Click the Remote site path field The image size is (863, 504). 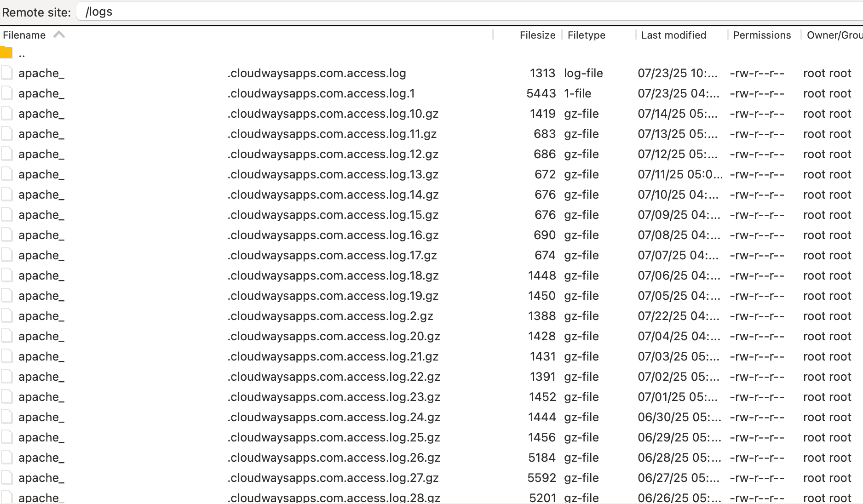tap(469, 11)
